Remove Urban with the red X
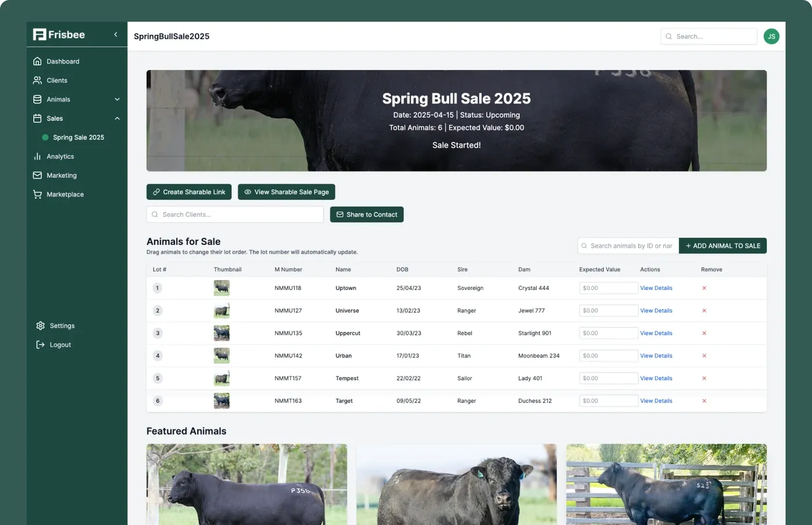 704,356
